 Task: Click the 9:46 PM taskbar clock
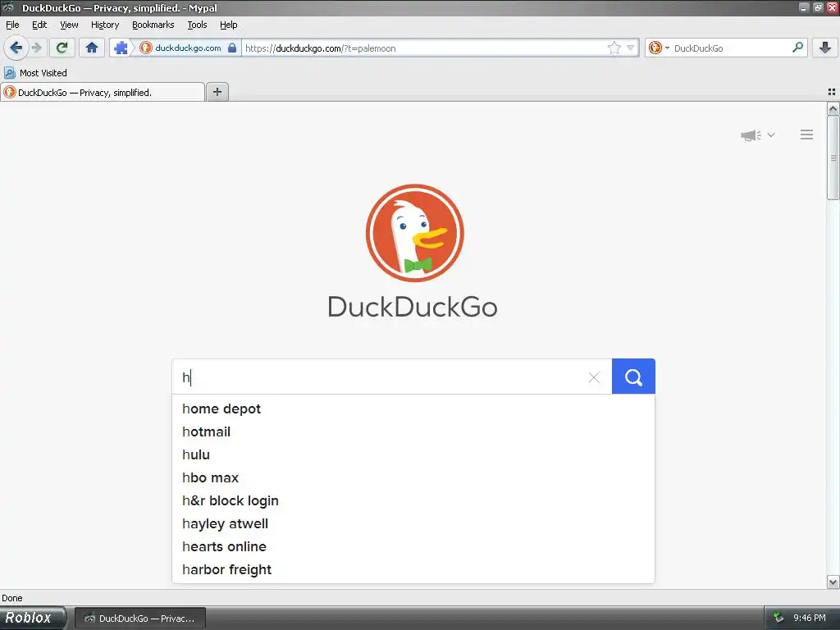[x=809, y=618]
